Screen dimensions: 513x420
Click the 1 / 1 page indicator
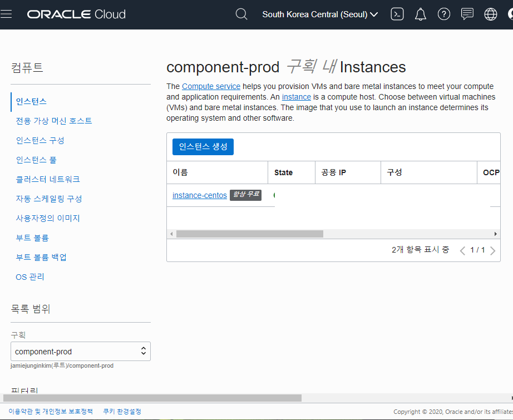(477, 250)
